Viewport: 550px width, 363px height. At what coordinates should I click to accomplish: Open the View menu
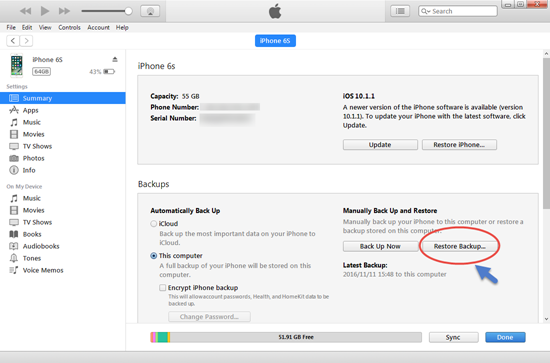[45, 27]
